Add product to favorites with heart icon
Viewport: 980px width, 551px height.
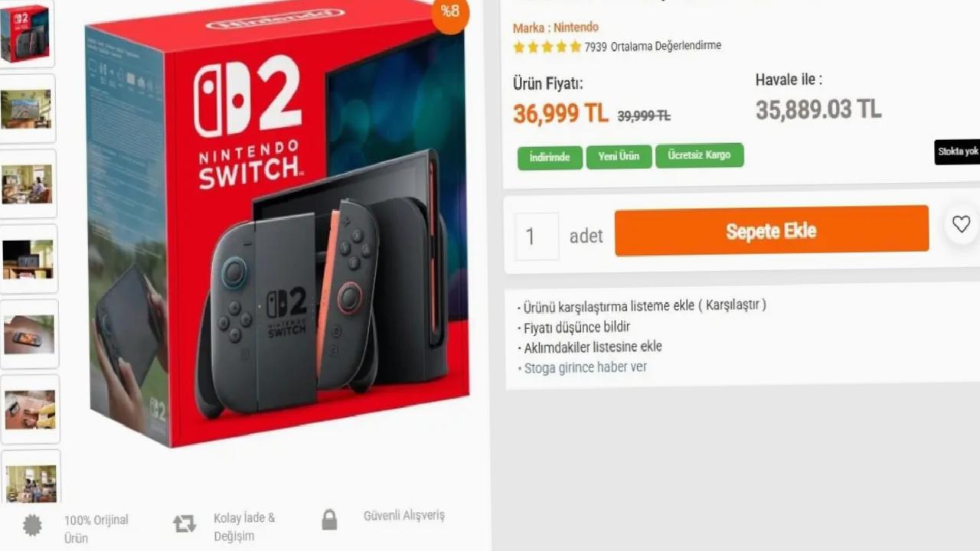[961, 224]
